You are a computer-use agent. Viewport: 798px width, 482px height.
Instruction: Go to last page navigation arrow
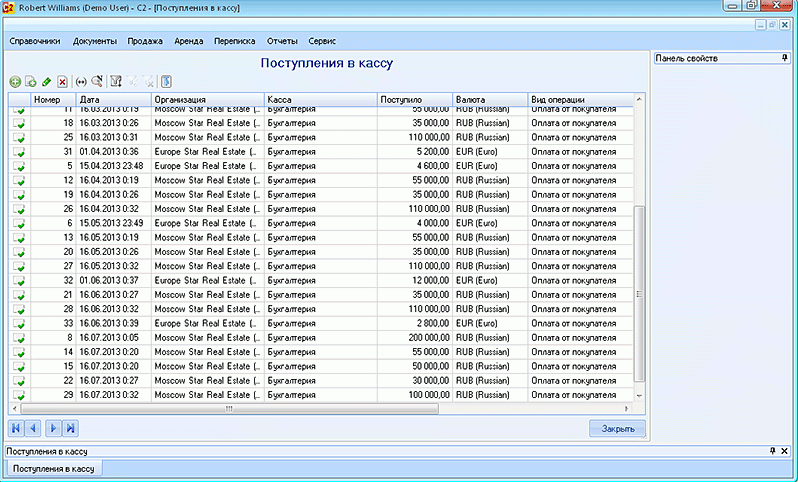70,428
